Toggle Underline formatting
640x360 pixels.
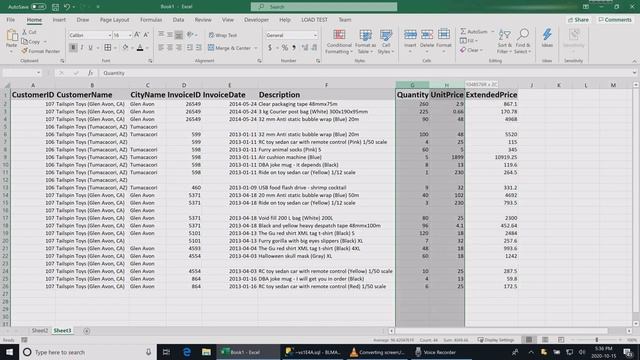[x=90, y=48]
